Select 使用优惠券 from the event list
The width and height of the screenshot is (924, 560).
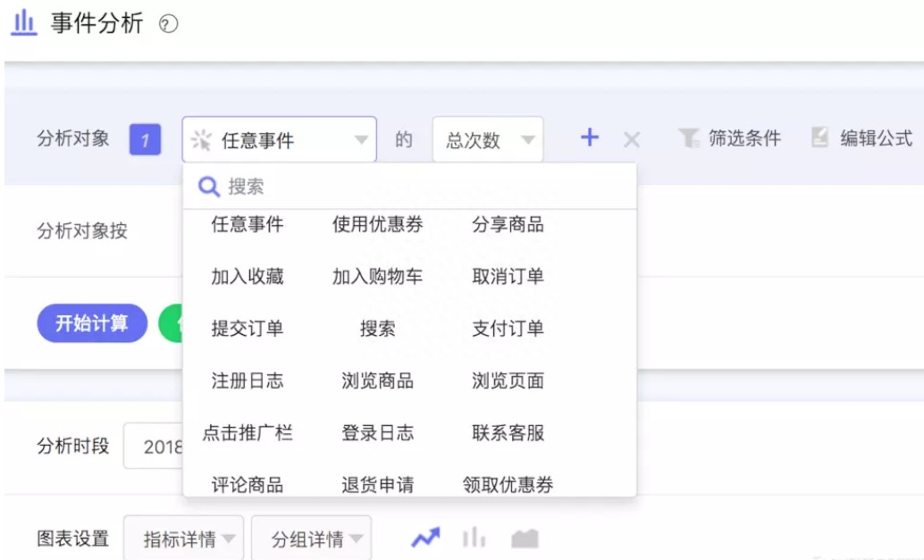(x=378, y=224)
